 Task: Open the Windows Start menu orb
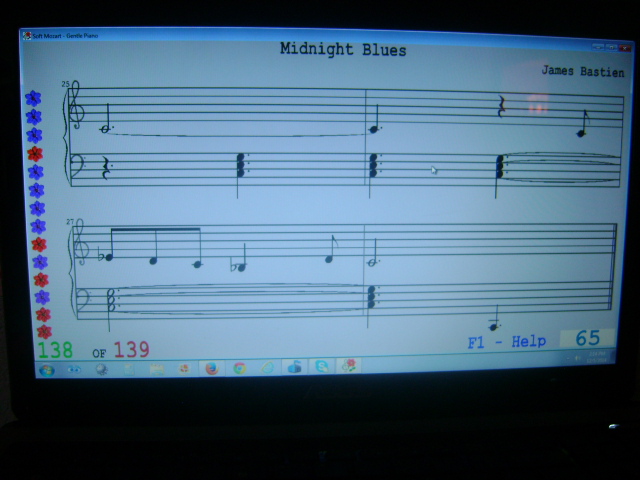coord(47,370)
